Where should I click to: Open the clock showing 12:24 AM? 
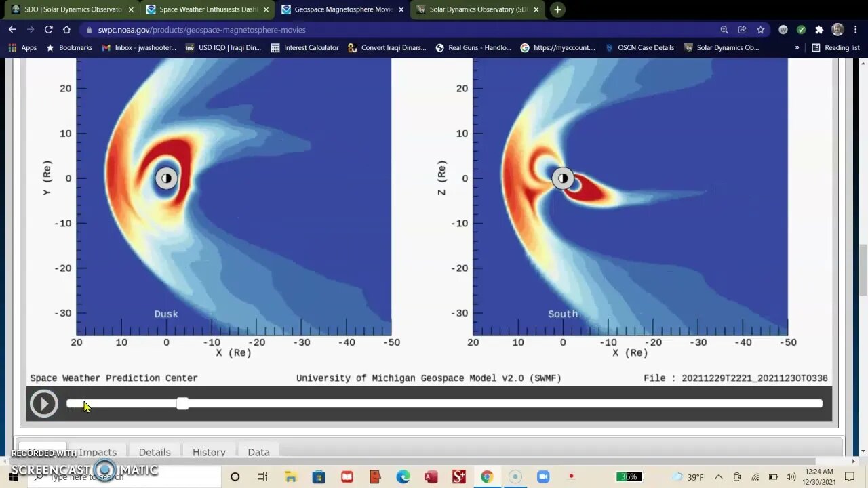coord(820,476)
